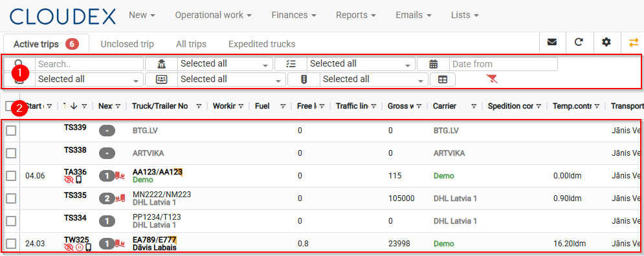Screen dimensions: 644x256
Task: Clear filters with the red funnel icon
Action: (491, 79)
